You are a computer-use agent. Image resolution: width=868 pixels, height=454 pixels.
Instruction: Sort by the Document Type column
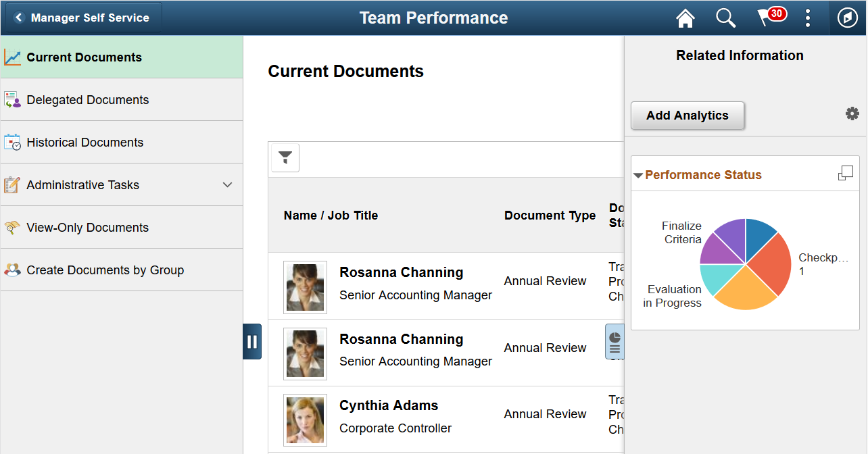coord(550,216)
